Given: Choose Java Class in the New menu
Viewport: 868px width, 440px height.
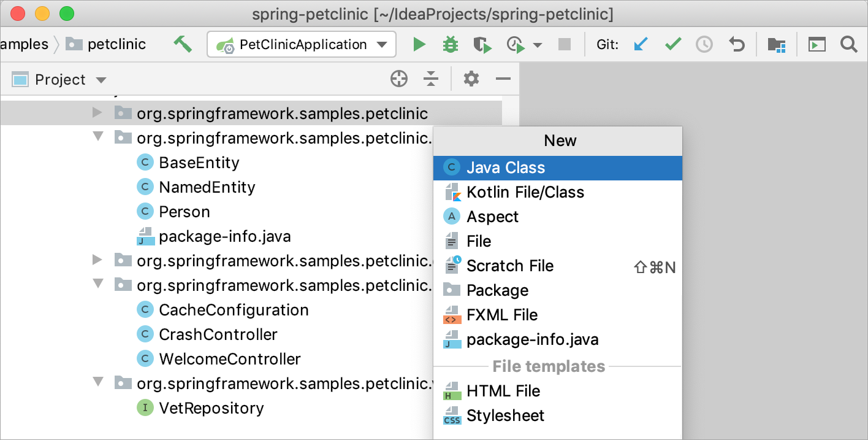Looking at the screenshot, I should point(558,168).
